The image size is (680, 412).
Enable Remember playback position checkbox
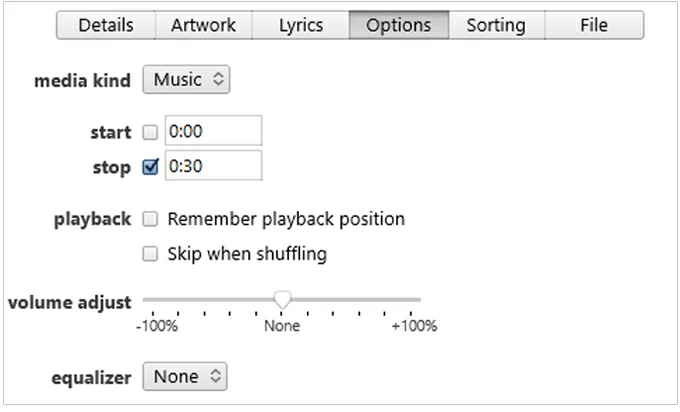coord(151,219)
